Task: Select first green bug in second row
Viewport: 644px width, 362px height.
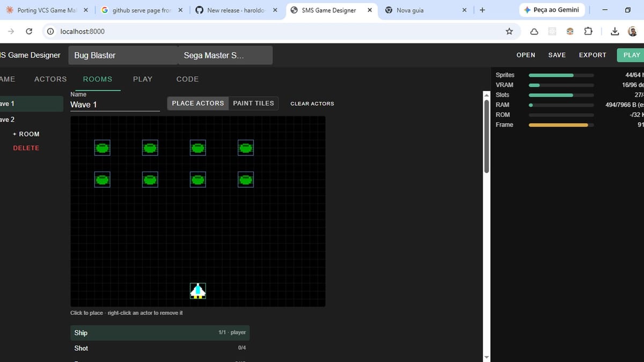Action: (103, 180)
